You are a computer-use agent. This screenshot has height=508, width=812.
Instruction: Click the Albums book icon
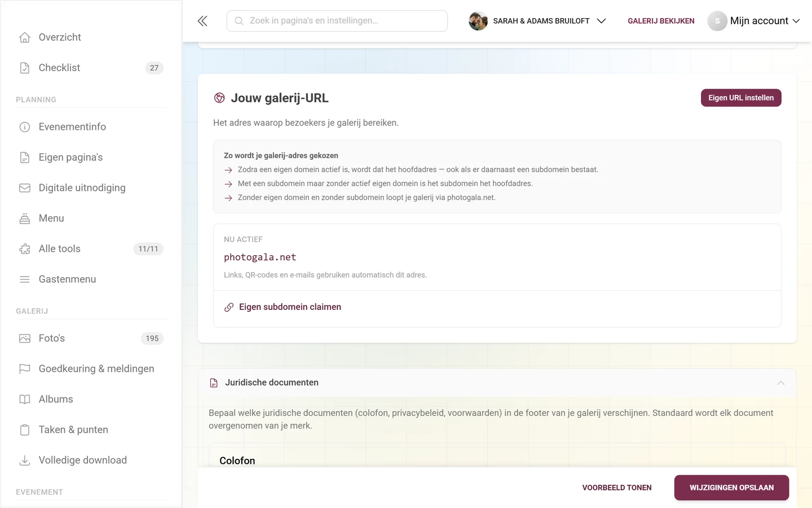[25, 400]
